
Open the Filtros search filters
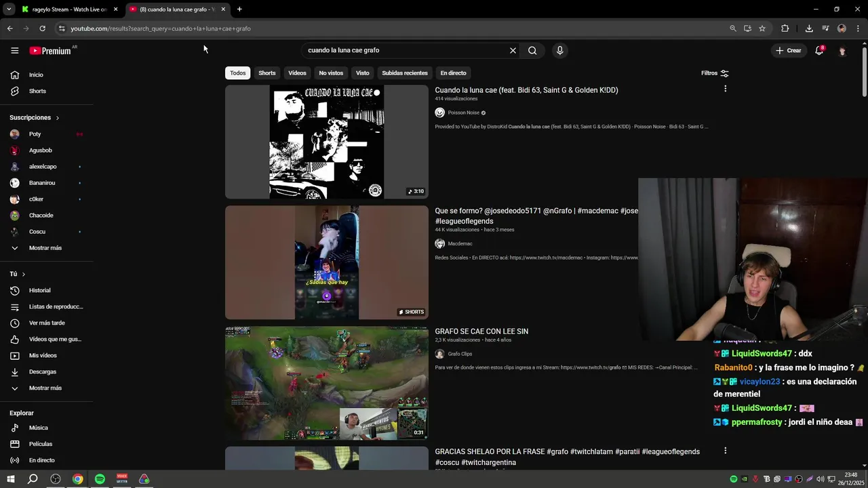coord(715,73)
